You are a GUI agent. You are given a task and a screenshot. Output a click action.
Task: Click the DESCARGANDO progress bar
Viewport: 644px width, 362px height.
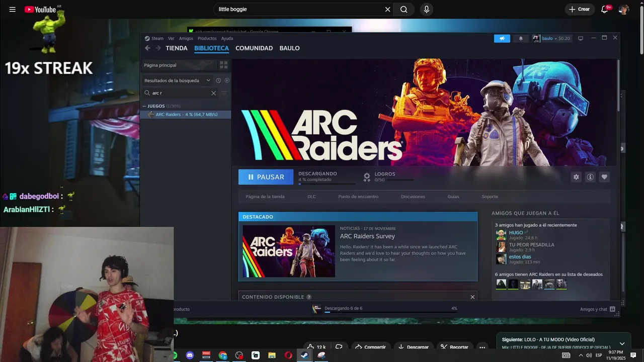[327, 184]
